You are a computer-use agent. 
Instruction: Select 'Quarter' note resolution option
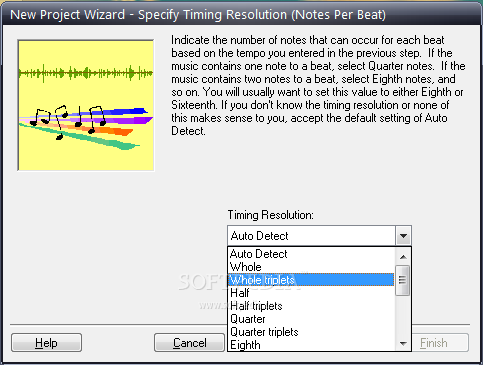311,319
